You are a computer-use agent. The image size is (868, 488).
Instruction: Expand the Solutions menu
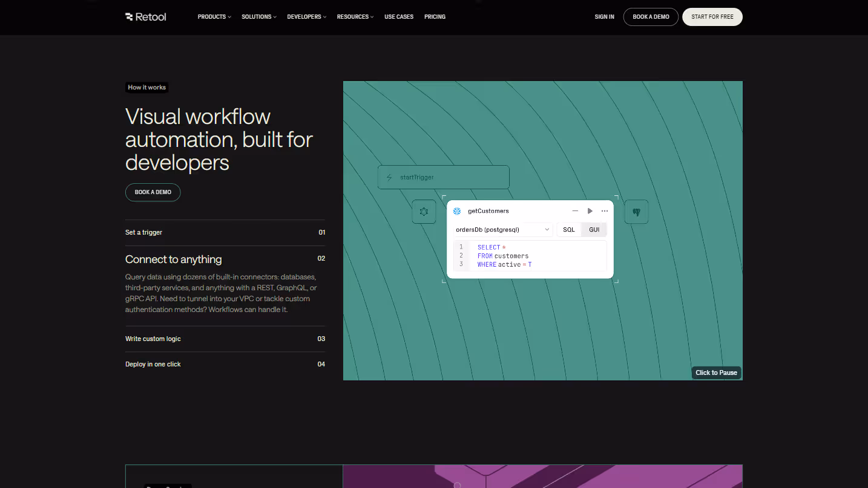[x=259, y=17]
